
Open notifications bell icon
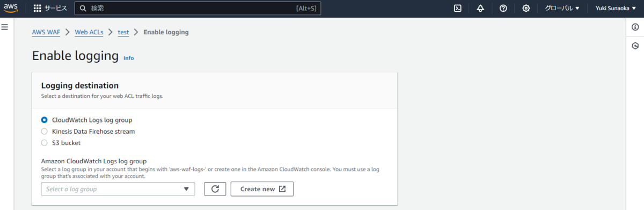coord(480,8)
